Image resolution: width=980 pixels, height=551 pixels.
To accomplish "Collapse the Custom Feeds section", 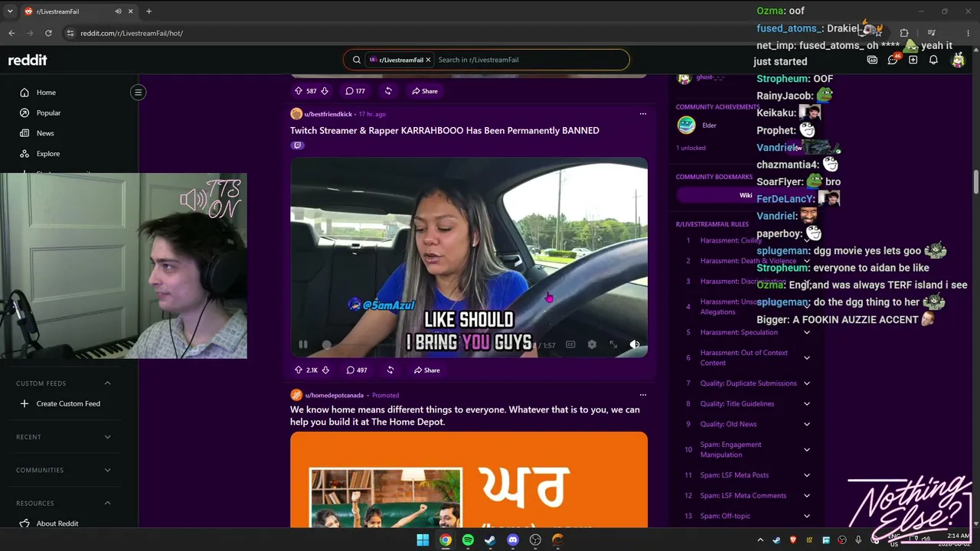I will 107,383.
